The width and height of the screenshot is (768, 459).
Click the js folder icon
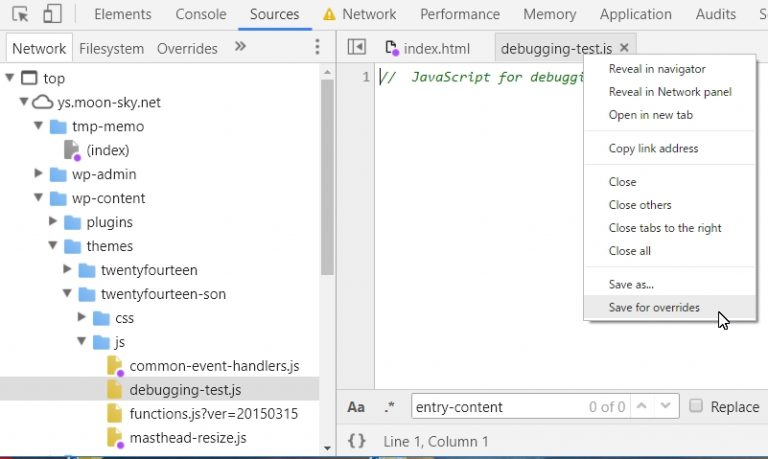(101, 342)
